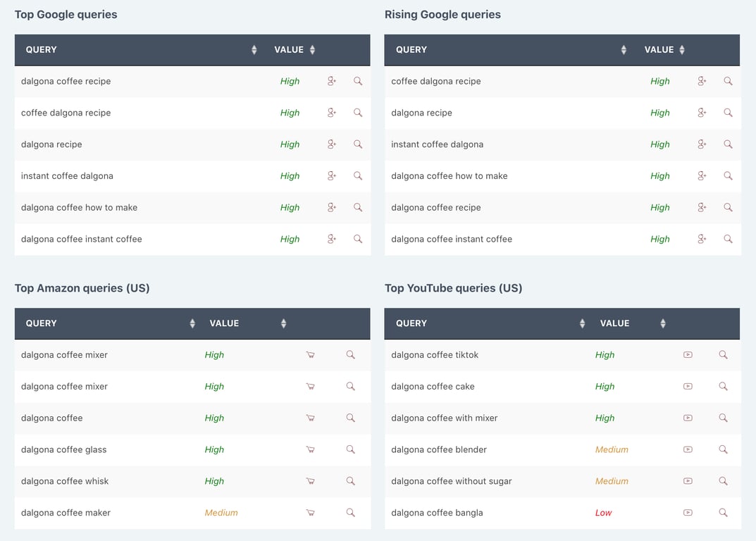Click search icon for 'dalgona recipe' in Top Google queries
Viewport: 756px width, 541px height.
tap(358, 144)
